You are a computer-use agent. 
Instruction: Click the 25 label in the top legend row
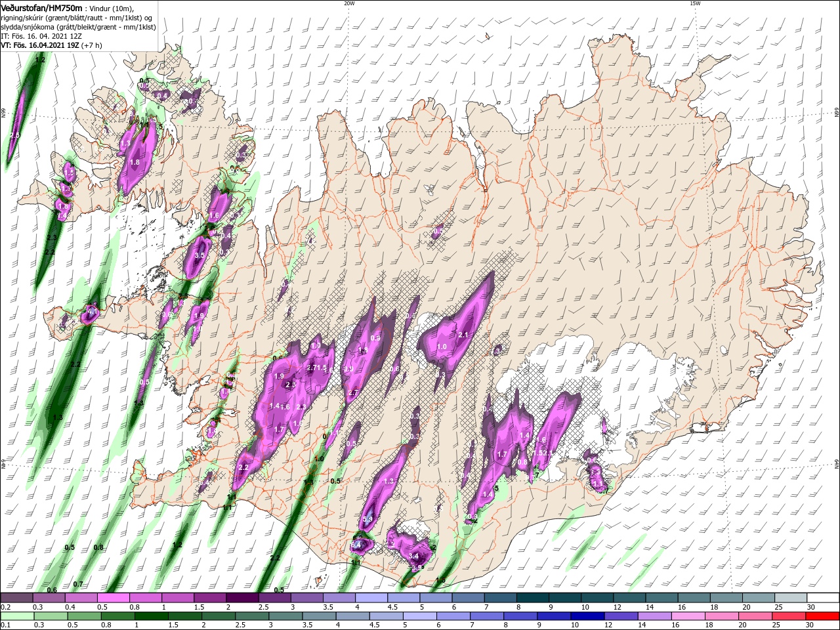click(778, 607)
